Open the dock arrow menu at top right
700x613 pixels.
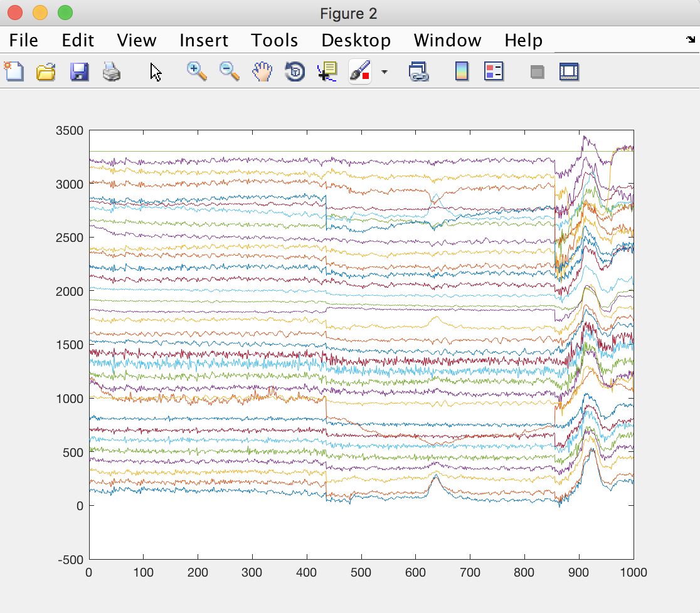pos(690,40)
